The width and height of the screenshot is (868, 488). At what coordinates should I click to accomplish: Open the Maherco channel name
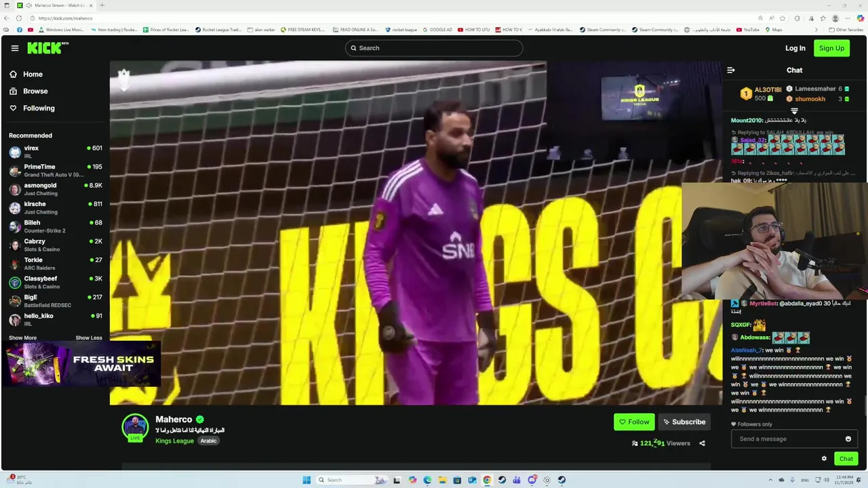click(174, 420)
